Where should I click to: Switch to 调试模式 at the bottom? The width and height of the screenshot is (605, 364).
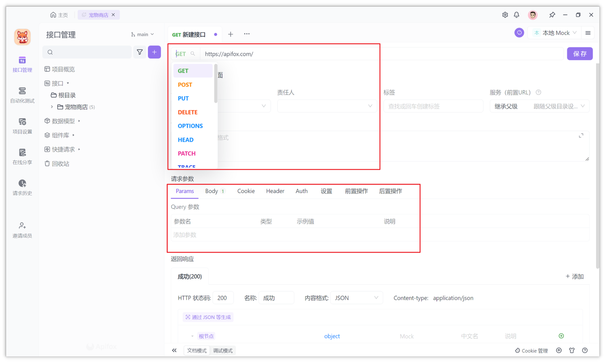pos(222,350)
